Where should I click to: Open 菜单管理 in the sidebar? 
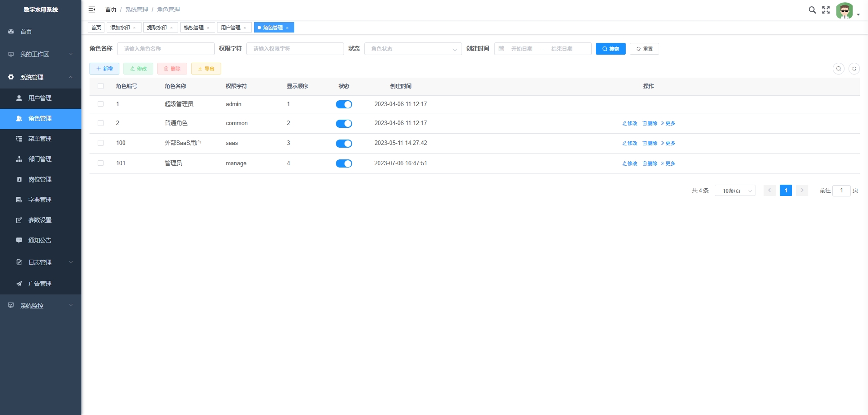[x=40, y=139]
